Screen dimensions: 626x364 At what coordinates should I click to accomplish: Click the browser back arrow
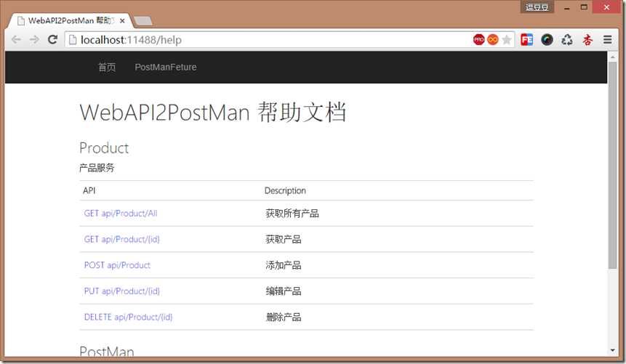(x=16, y=39)
